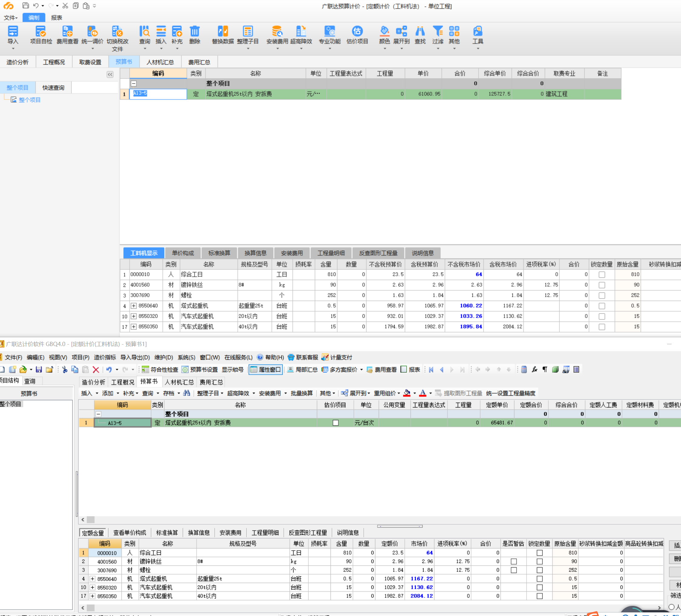Collapse 整个项目 row in top budget table

134,83
